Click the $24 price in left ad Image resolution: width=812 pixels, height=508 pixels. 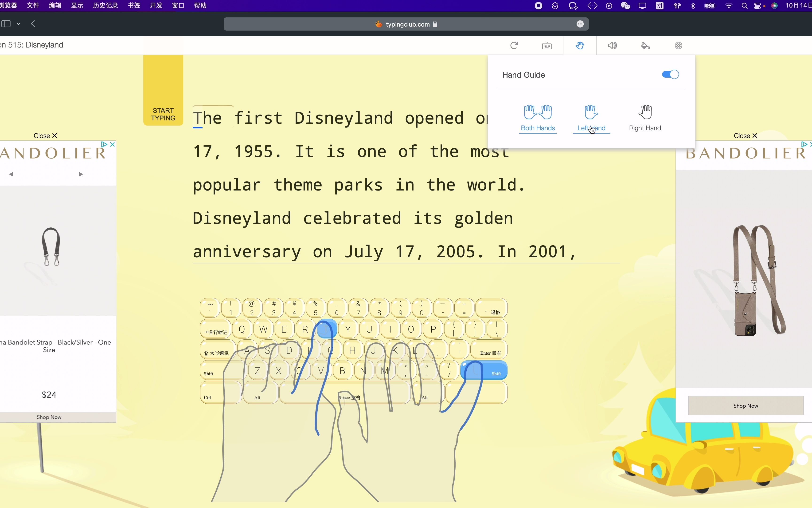[x=49, y=394]
